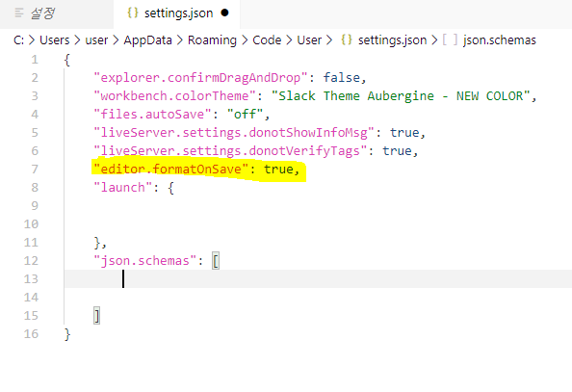Open the json.schemas breadcrumb symbol

tap(500, 39)
